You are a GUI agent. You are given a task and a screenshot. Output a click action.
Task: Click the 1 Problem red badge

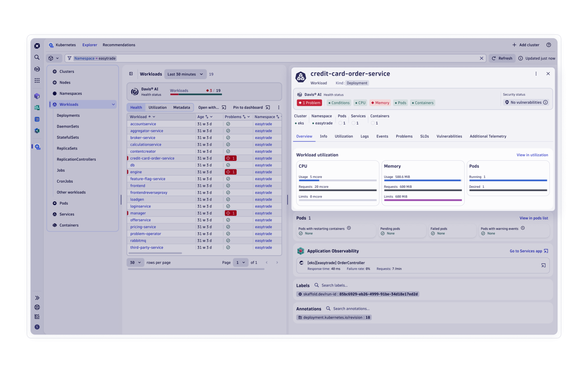(309, 103)
